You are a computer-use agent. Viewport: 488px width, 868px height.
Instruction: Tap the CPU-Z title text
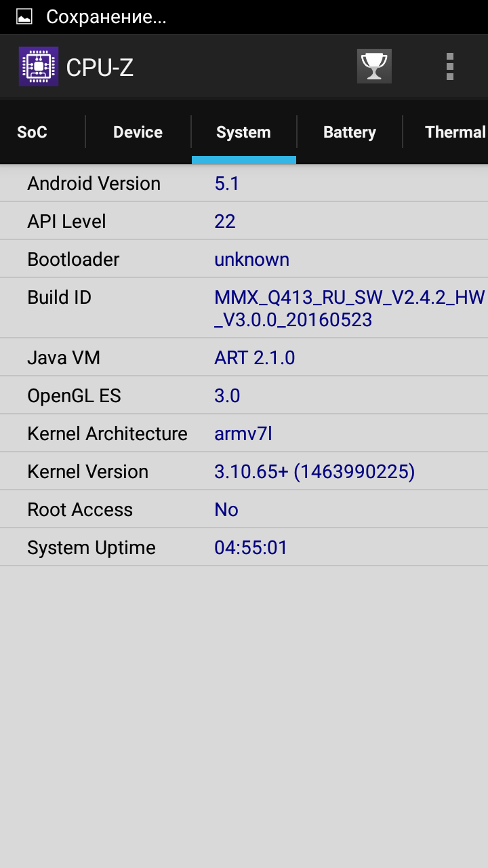100,67
